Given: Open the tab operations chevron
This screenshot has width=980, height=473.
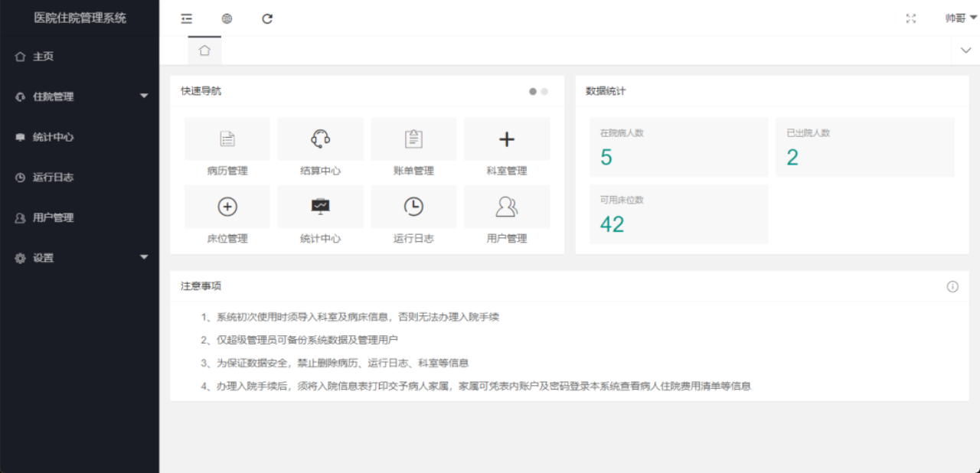Looking at the screenshot, I should pos(965,51).
